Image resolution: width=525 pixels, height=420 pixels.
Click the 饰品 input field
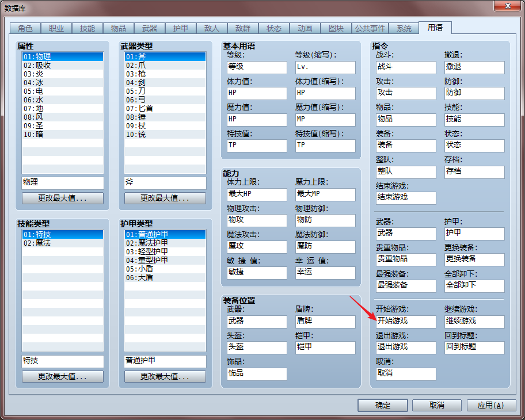(257, 374)
